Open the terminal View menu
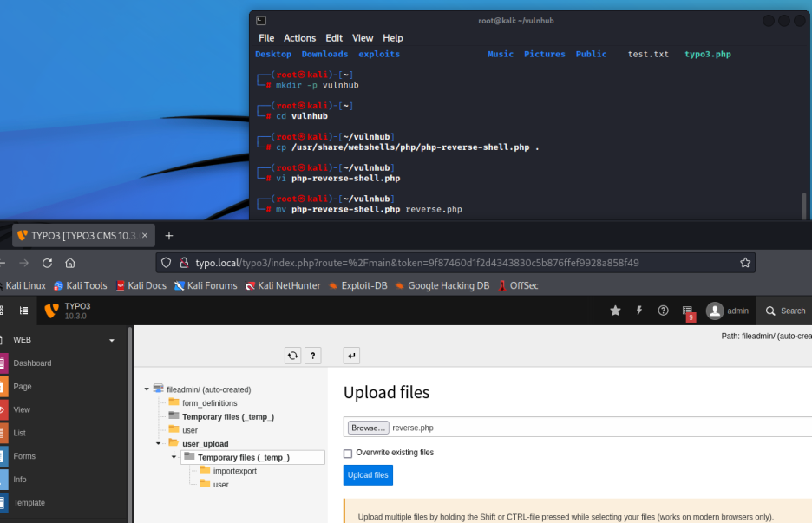 coord(363,38)
